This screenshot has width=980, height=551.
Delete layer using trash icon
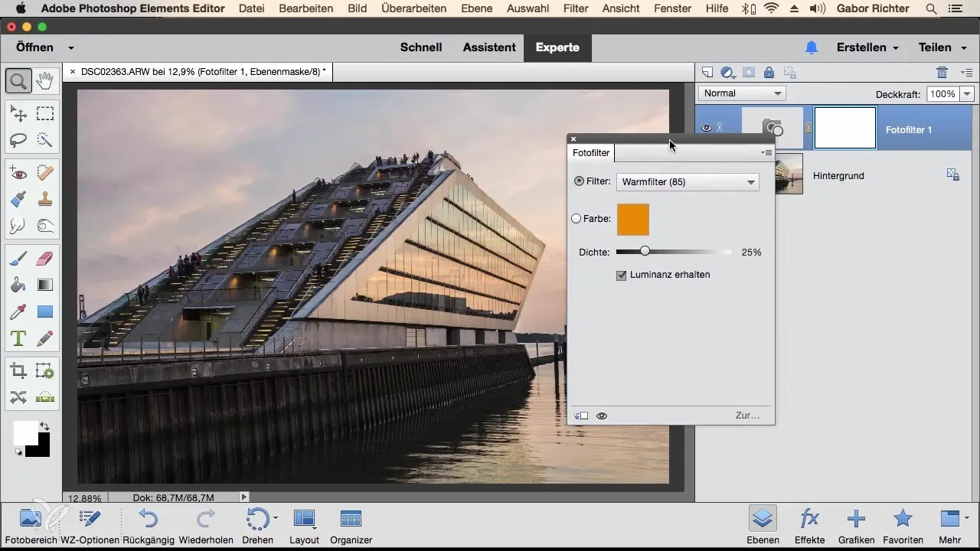(942, 73)
